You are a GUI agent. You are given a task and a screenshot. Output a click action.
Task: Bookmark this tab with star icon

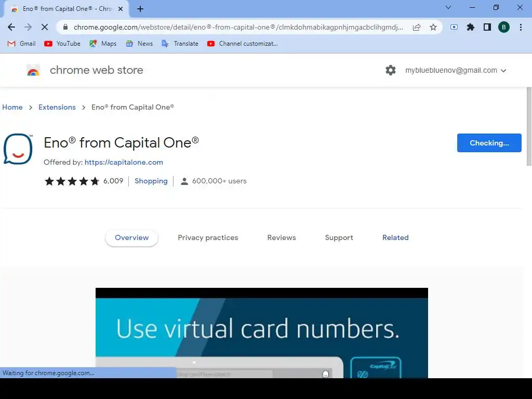click(x=433, y=27)
